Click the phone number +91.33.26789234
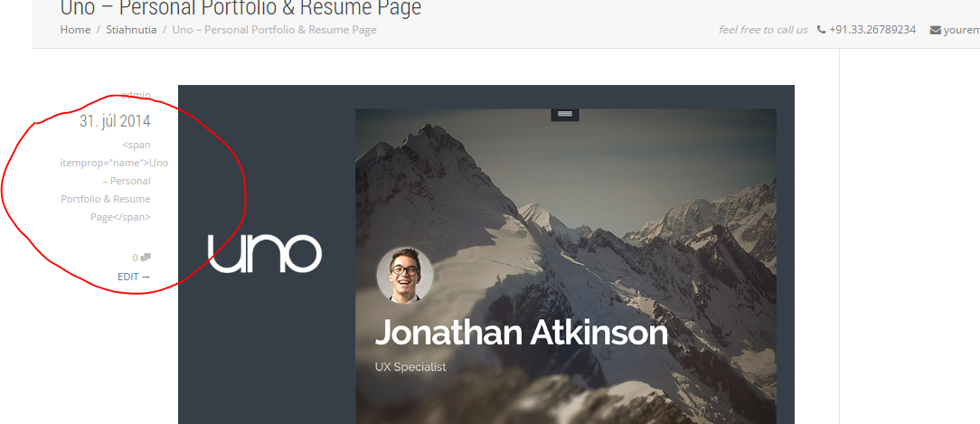The height and width of the screenshot is (424, 980). (x=872, y=30)
